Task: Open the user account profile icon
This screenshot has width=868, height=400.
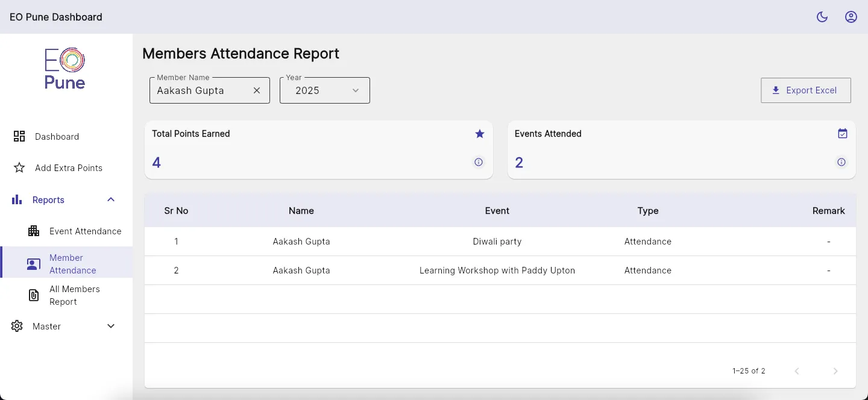Action: point(851,17)
